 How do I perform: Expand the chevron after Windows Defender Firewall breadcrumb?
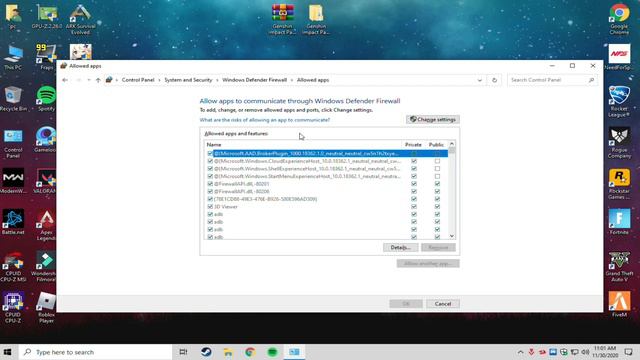[x=292, y=80]
